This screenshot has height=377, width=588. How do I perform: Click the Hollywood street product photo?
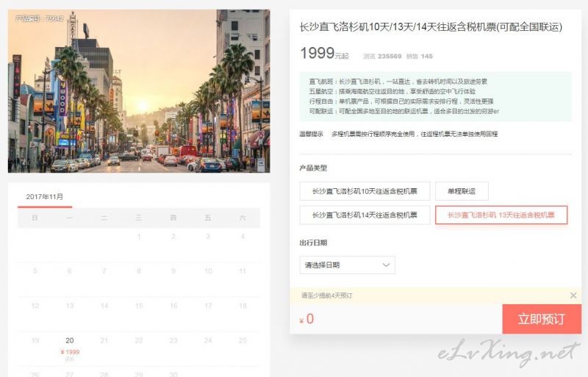coord(139,91)
